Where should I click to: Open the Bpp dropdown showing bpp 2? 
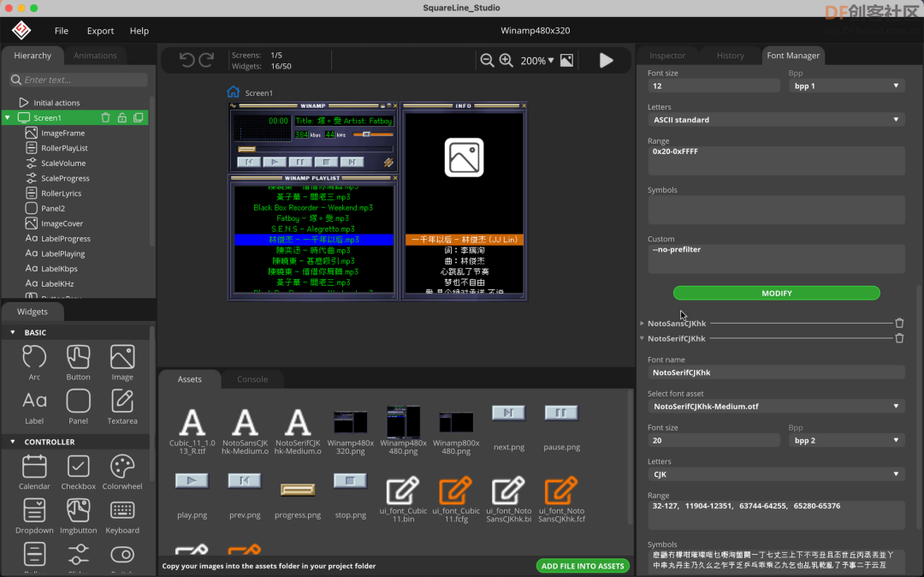pos(846,440)
